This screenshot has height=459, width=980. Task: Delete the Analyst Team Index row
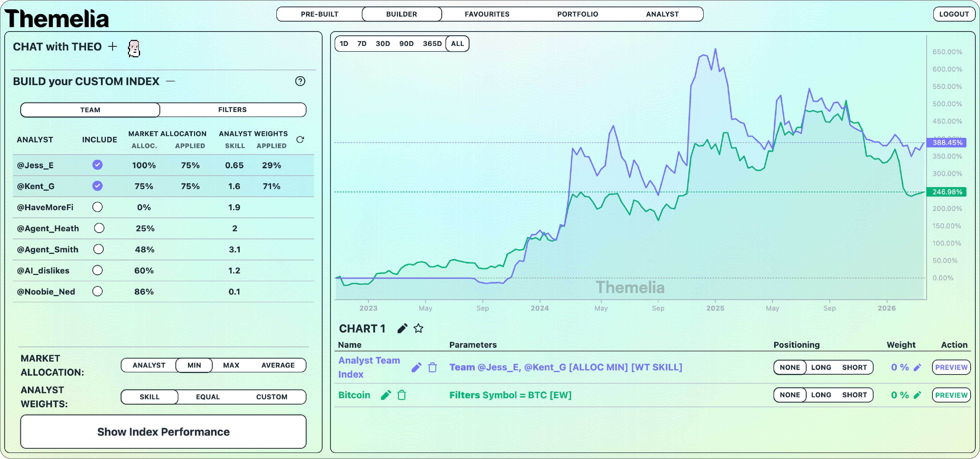pyautogui.click(x=432, y=367)
